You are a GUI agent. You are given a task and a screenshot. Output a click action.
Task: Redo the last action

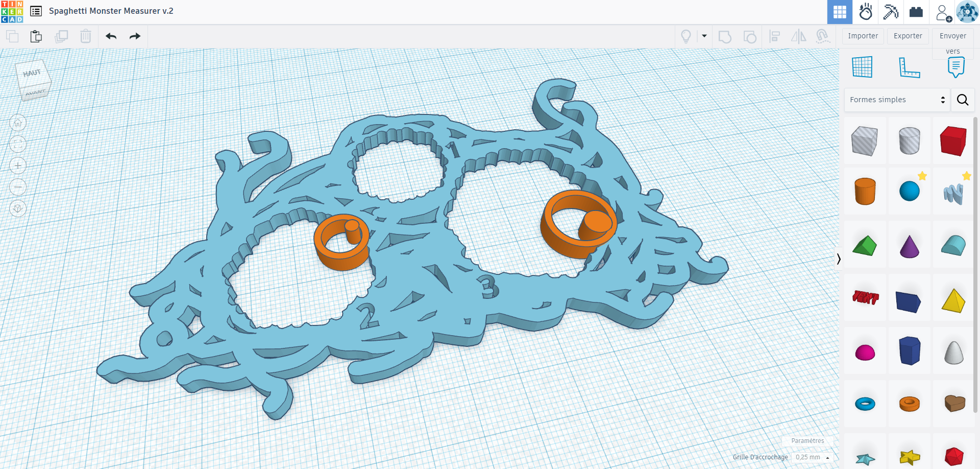[x=135, y=36]
